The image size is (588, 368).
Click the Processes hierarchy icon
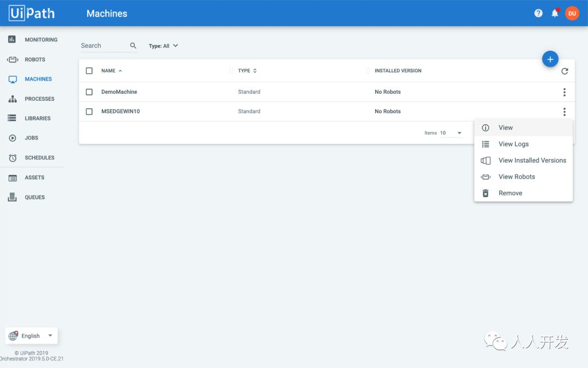coord(13,99)
